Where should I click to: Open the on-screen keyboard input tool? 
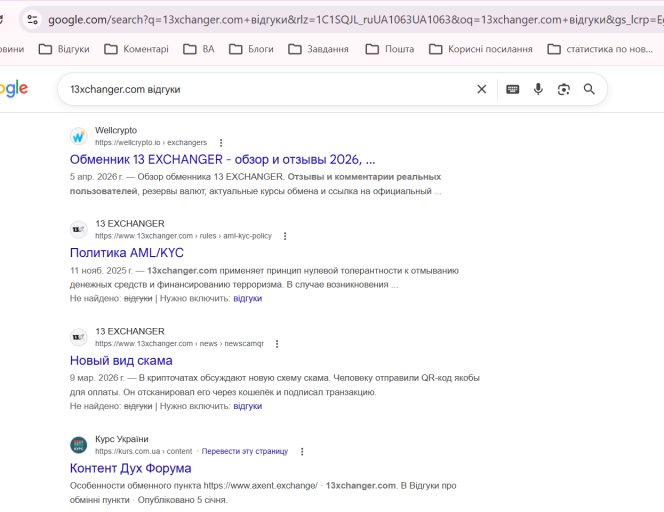[512, 89]
